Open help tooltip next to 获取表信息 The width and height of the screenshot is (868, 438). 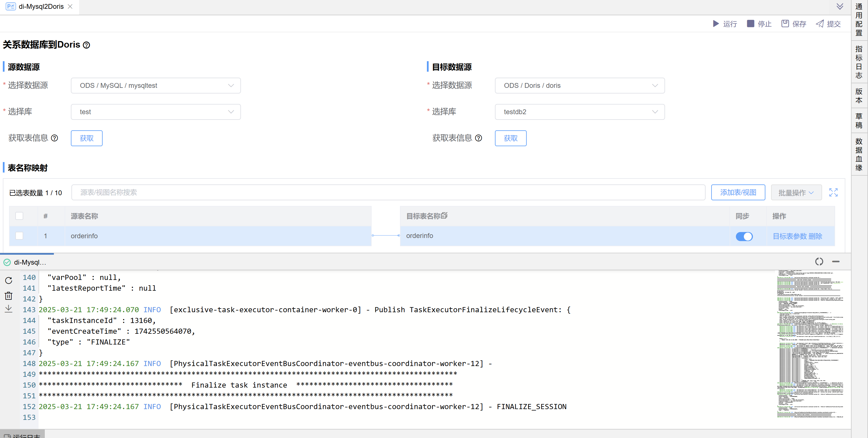tap(55, 138)
